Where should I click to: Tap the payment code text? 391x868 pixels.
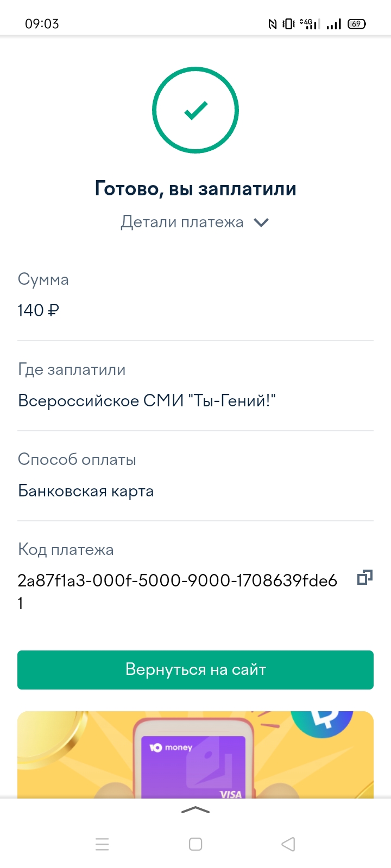click(x=177, y=581)
